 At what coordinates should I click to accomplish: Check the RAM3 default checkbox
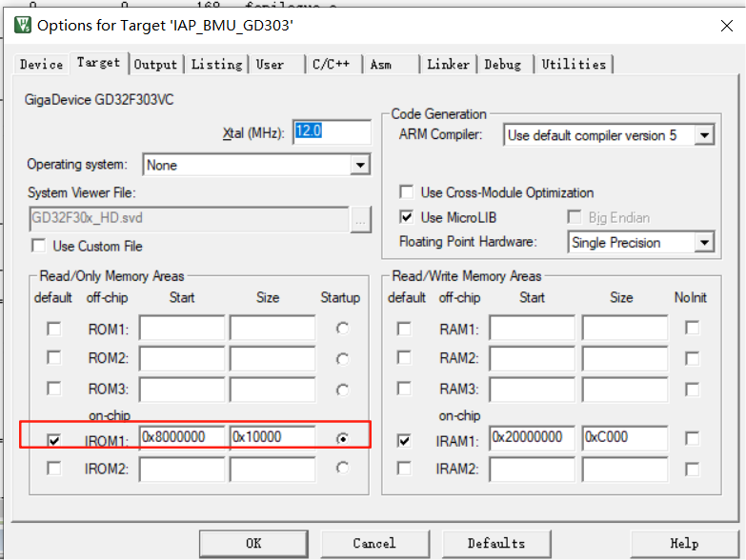point(404,389)
